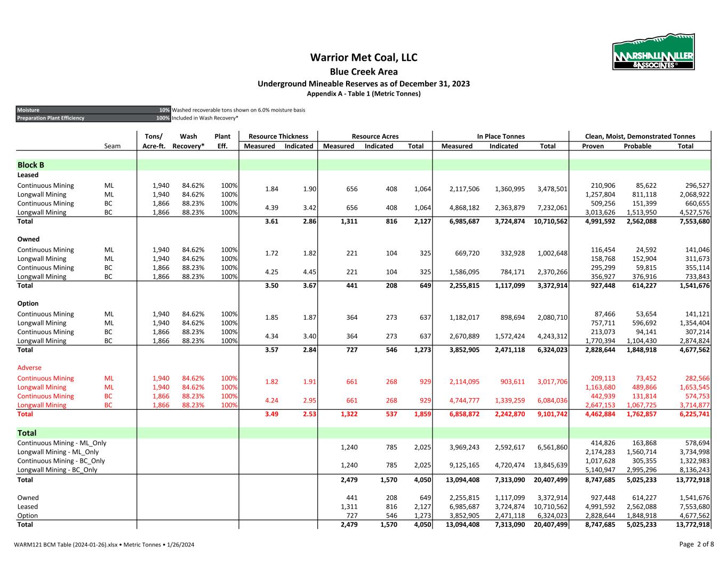Click the In Place Tonnes group header
The height and width of the screenshot is (563, 728).
tap(500, 136)
